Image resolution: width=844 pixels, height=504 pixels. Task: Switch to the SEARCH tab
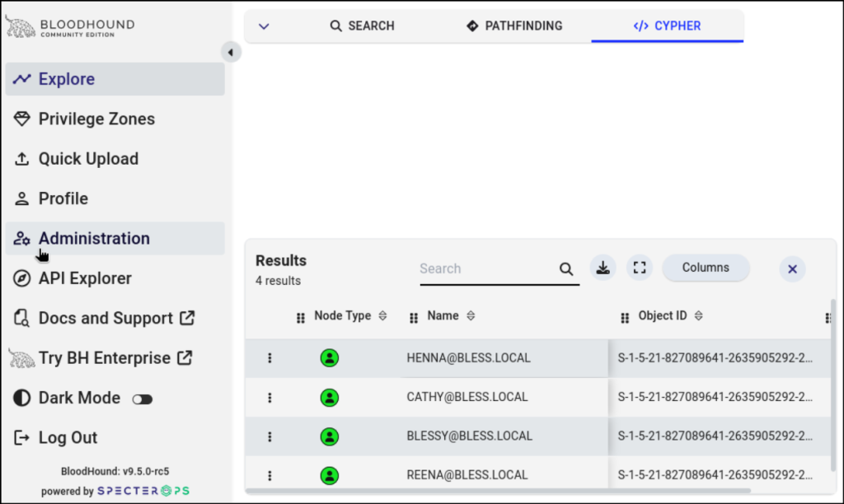[363, 26]
